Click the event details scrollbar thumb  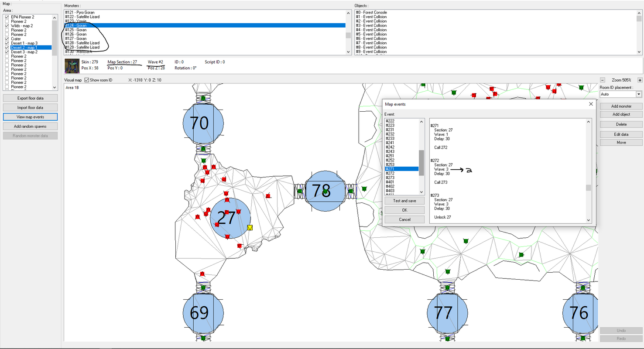tap(588, 188)
